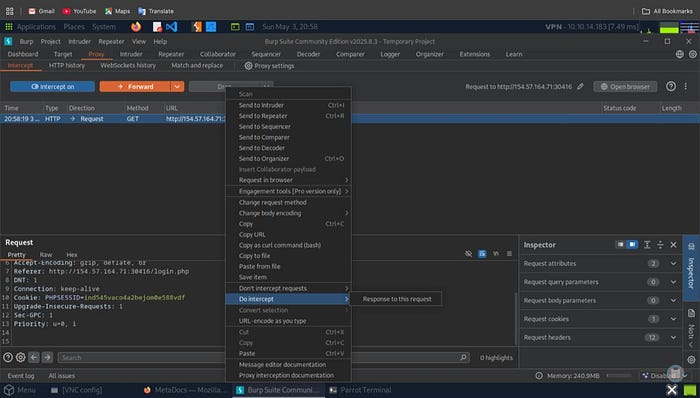Collapse all Inspector sections icon
700x398 pixels.
coord(660,245)
